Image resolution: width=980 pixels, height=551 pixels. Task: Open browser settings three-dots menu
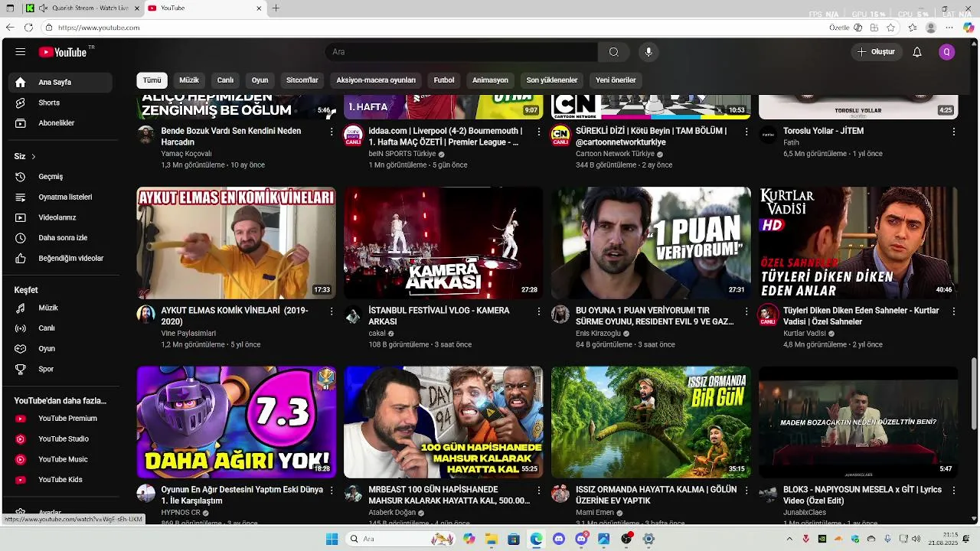(x=949, y=28)
